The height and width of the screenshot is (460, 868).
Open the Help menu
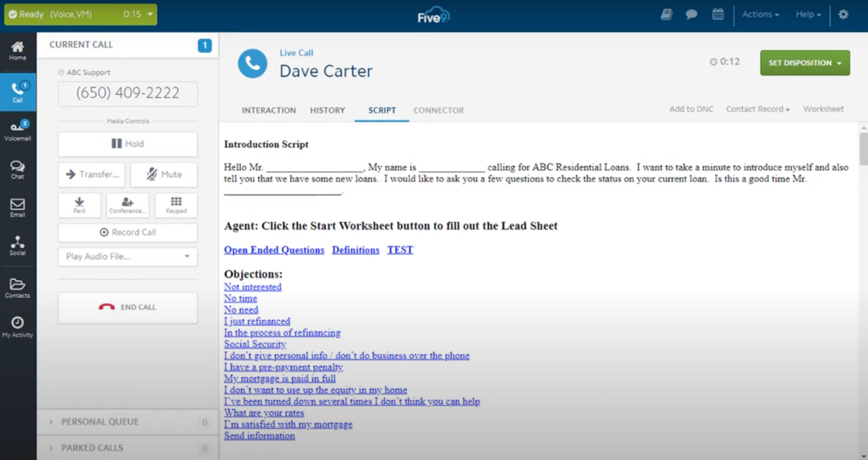coord(808,14)
